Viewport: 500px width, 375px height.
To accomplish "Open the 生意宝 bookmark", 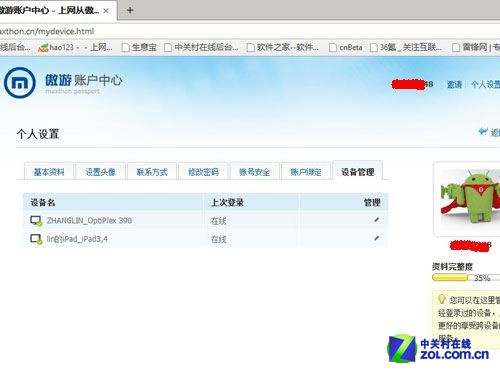I will (x=139, y=48).
